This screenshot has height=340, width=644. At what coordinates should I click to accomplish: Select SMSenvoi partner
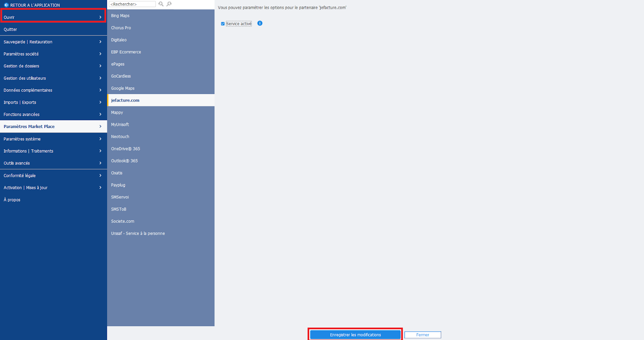(161, 197)
